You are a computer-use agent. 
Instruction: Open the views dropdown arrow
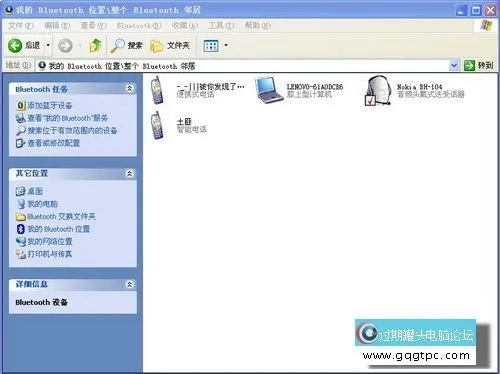226,45
